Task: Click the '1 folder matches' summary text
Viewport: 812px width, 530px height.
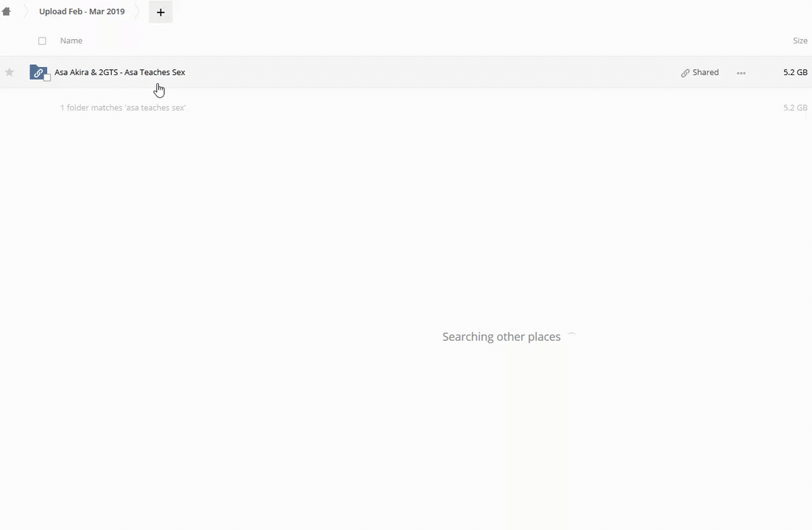Action: pyautogui.click(x=123, y=107)
